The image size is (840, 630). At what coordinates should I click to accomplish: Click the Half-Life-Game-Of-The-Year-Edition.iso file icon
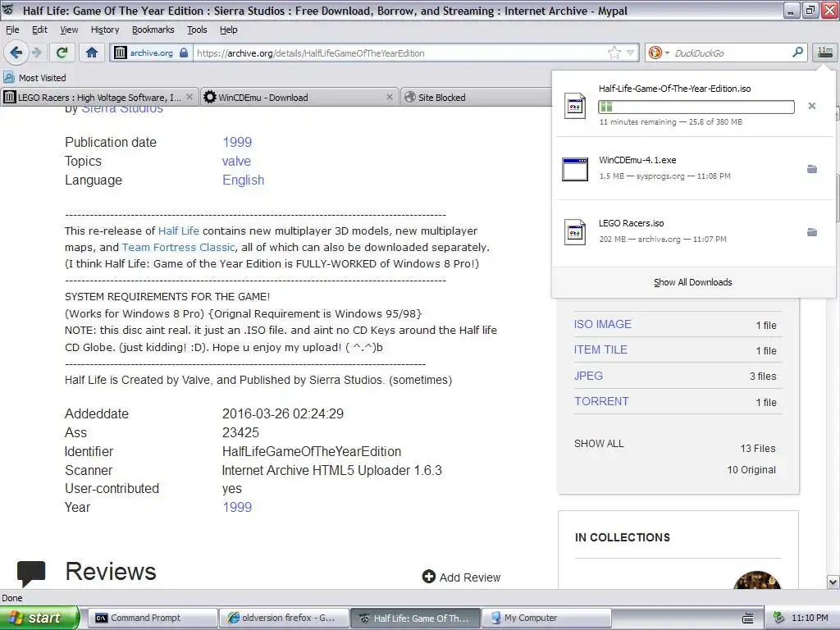[x=575, y=106]
